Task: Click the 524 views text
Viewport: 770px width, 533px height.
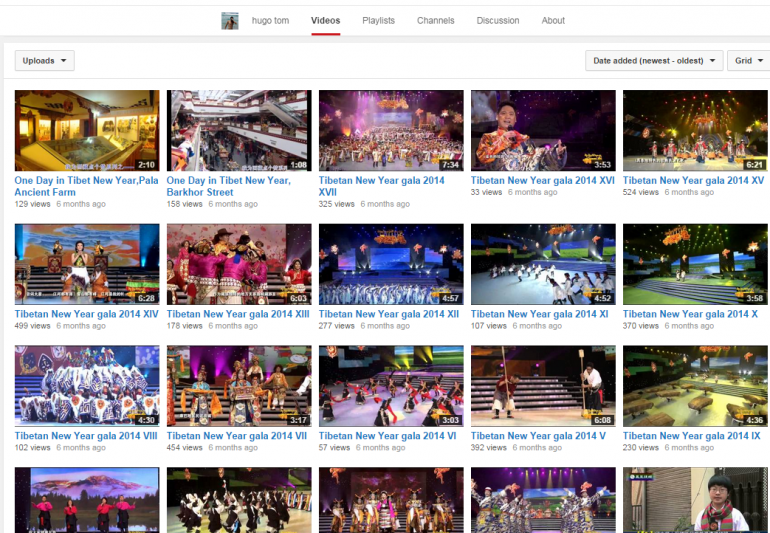Action: click(640, 192)
